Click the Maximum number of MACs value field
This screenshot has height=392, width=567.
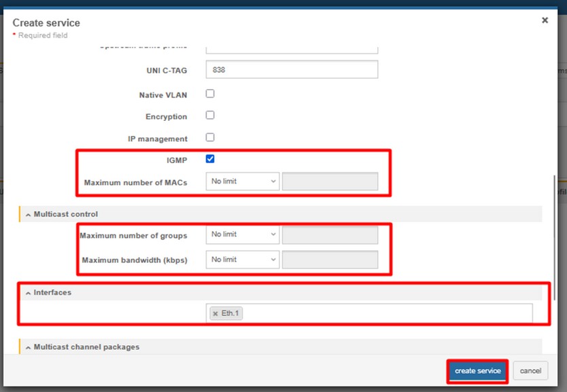pyautogui.click(x=330, y=181)
